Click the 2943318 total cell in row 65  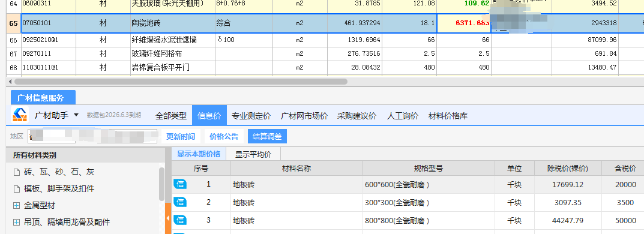(585, 23)
